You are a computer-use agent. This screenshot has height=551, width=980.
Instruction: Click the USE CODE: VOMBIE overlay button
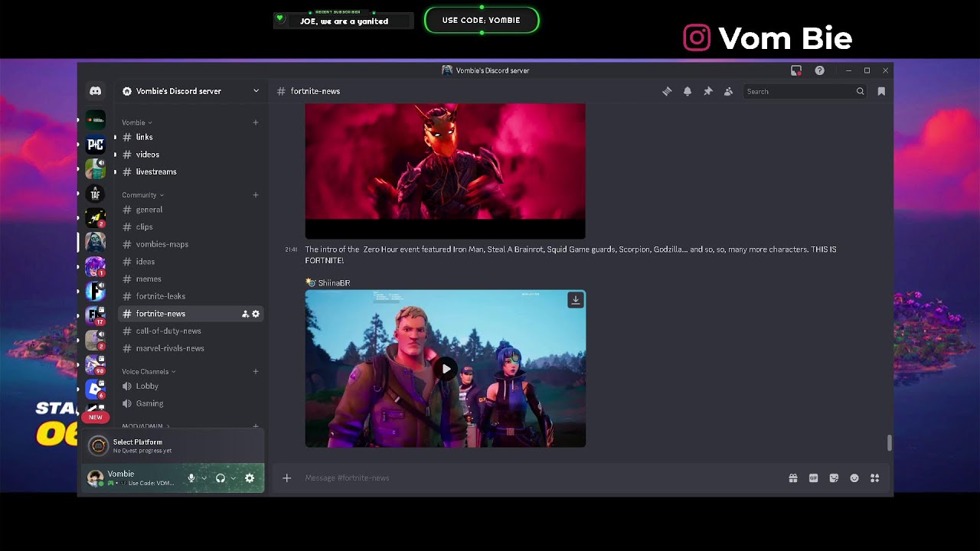click(482, 21)
